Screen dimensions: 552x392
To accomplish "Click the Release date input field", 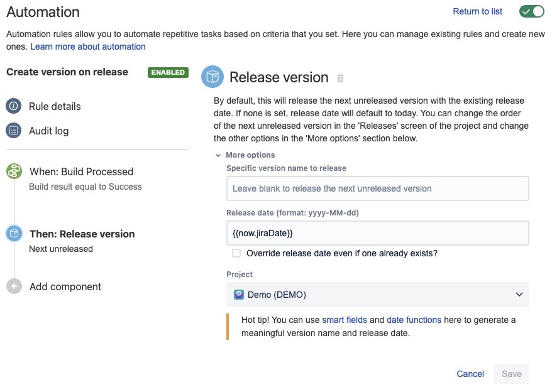I will pos(377,233).
